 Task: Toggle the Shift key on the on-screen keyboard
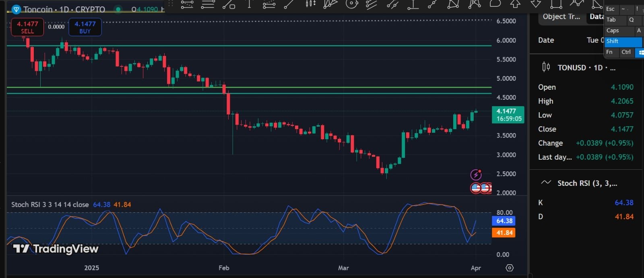tap(623, 41)
